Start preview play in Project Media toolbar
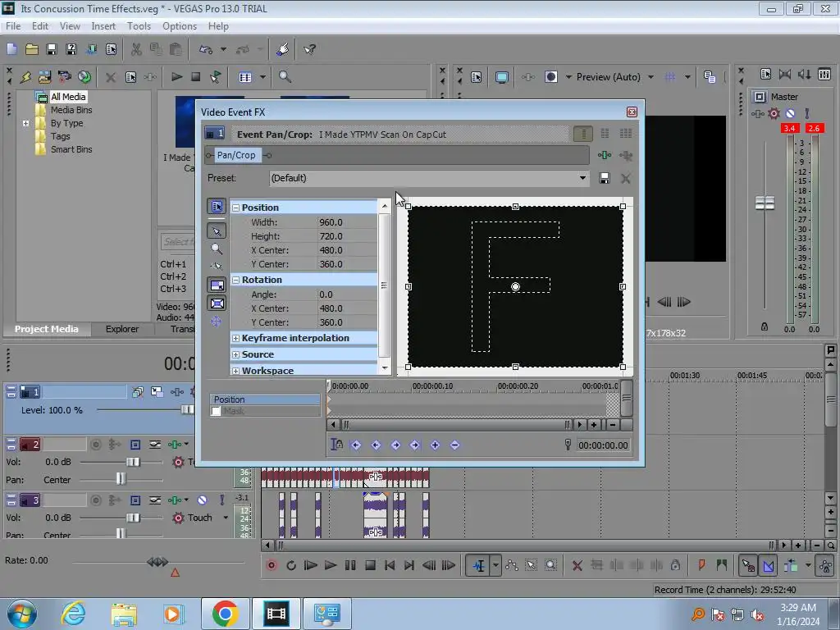 coord(177,76)
